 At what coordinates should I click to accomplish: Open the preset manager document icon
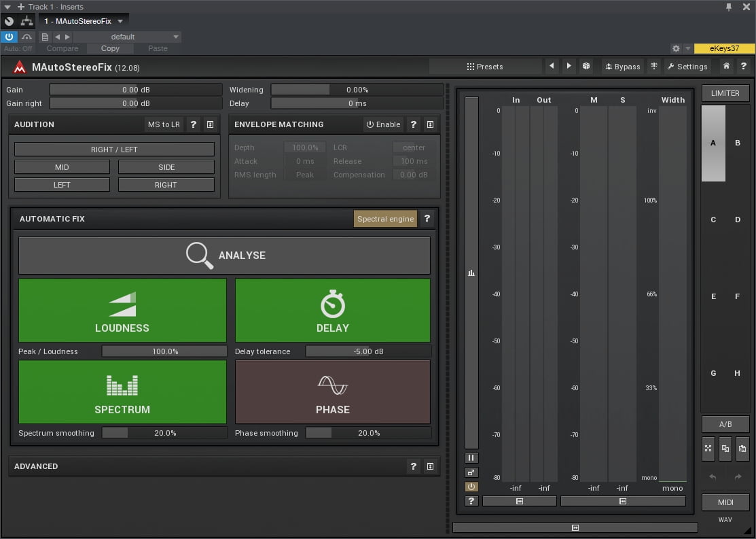45,37
